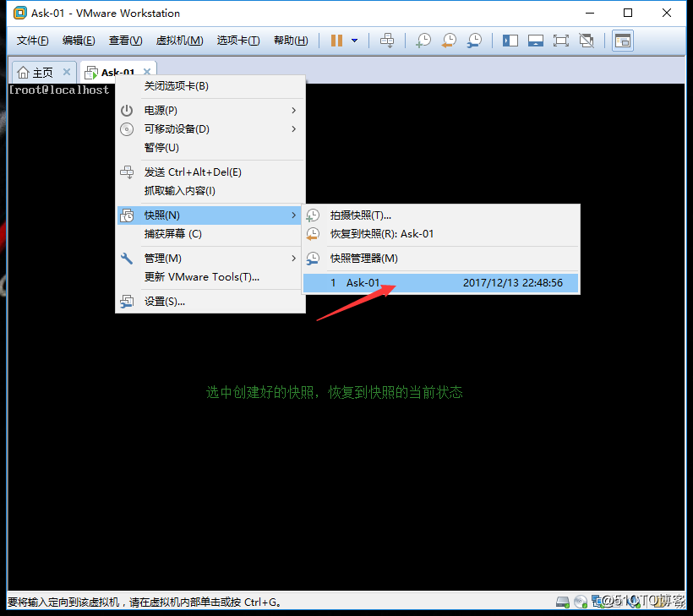The height and width of the screenshot is (616, 693).
Task: Open the power options dropdown arrow in toolbar
Action: (354, 41)
